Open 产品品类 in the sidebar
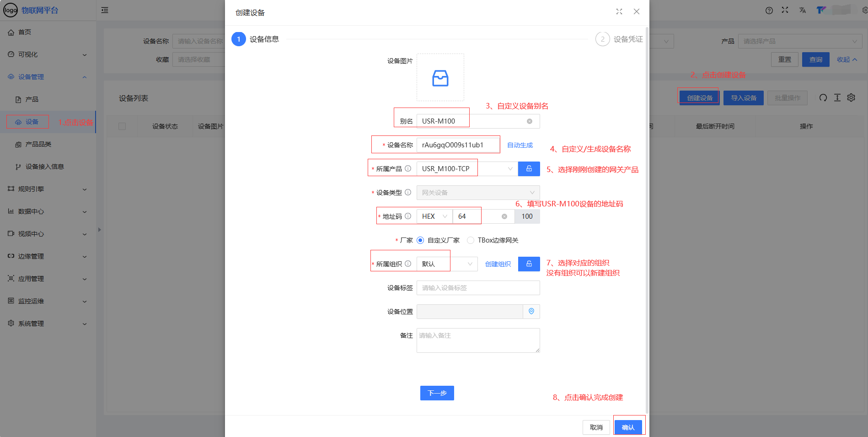 click(x=38, y=144)
